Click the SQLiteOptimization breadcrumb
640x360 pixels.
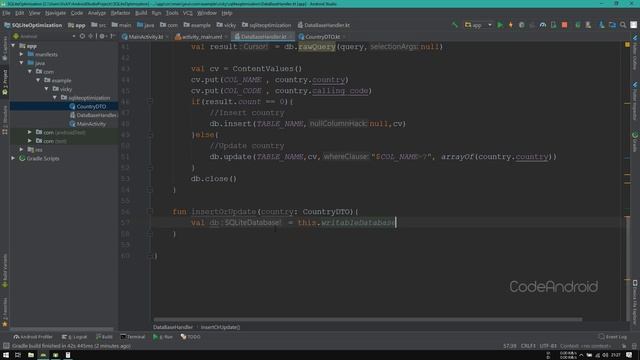pos(33,25)
